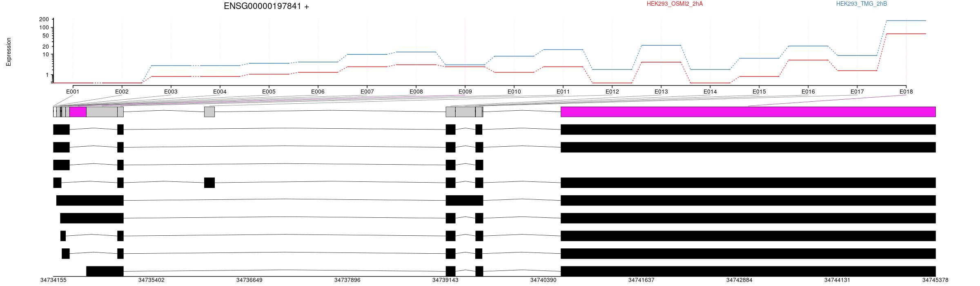Click the wide merged exon of fifth transcript
The height and width of the screenshot is (286, 980).
pos(464,201)
